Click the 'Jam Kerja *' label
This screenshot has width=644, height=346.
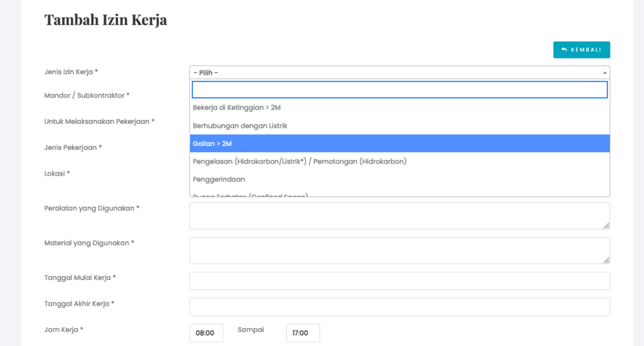[64, 330]
